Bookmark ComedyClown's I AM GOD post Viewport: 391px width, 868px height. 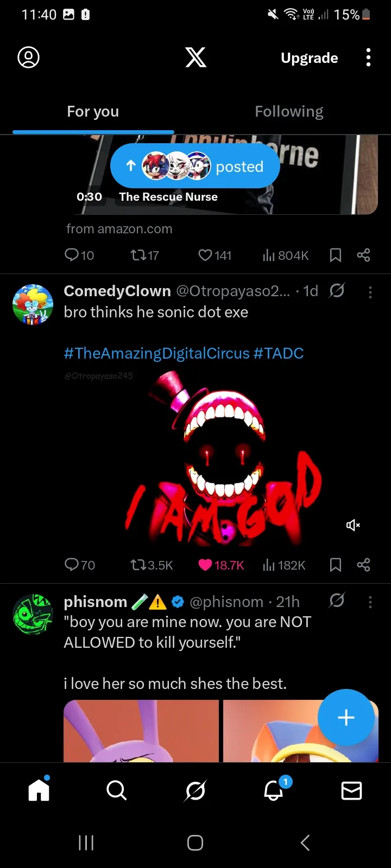point(336,565)
